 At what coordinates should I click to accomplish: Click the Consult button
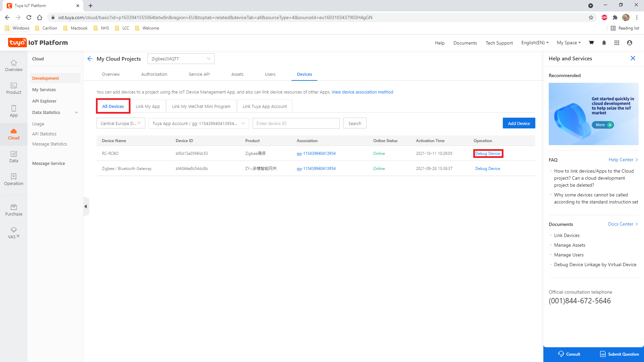[569, 354]
